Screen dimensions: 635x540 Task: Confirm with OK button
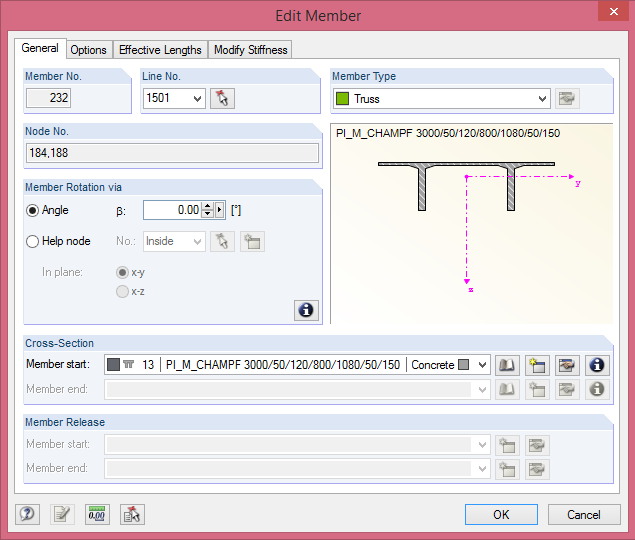[x=501, y=514]
